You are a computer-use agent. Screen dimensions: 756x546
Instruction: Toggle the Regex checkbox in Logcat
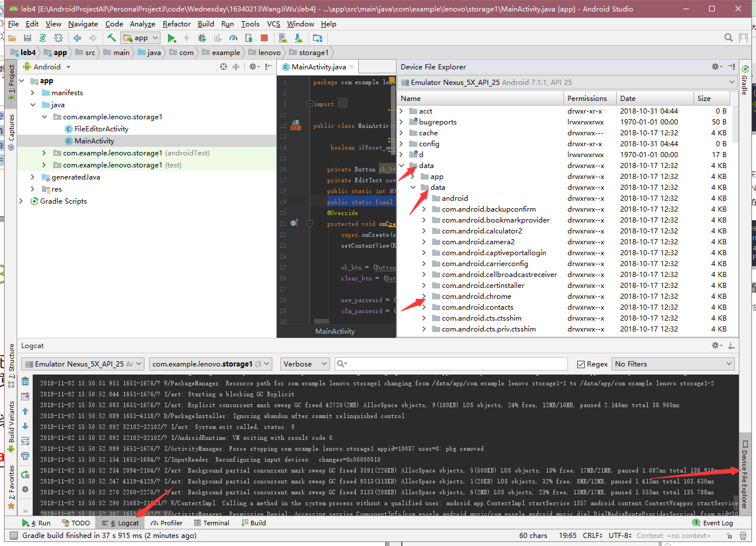coord(581,364)
